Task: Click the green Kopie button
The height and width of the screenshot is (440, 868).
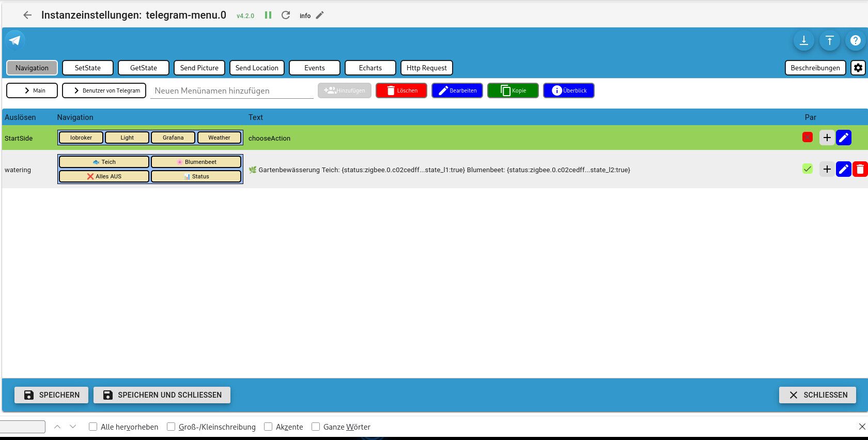Action: pos(513,90)
